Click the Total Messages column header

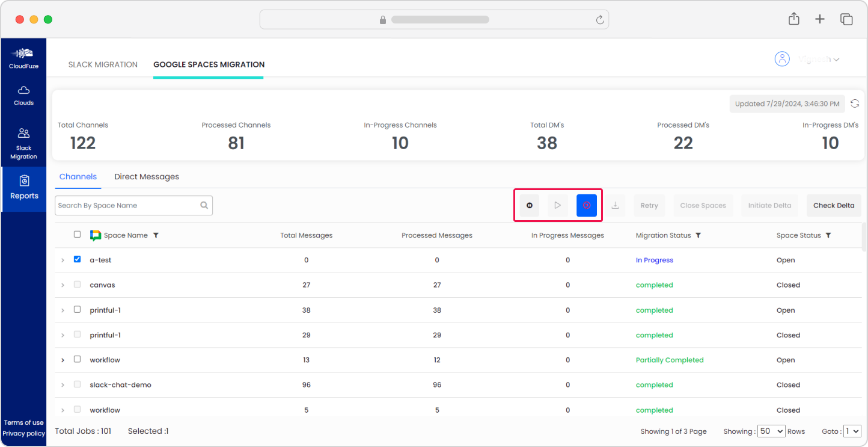tap(307, 235)
